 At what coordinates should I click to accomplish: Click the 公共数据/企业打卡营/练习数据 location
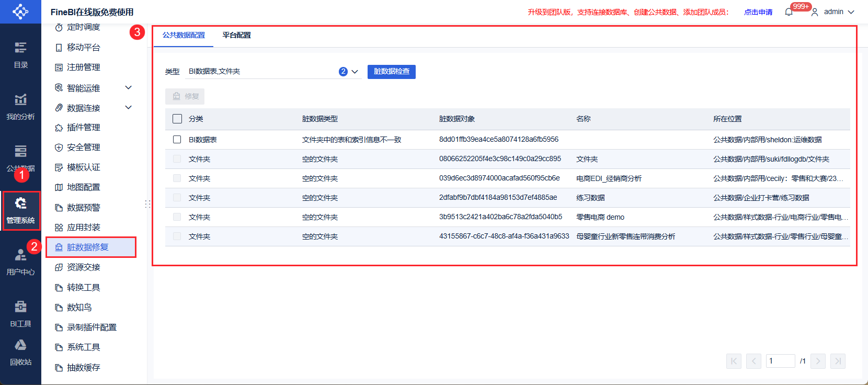761,198
